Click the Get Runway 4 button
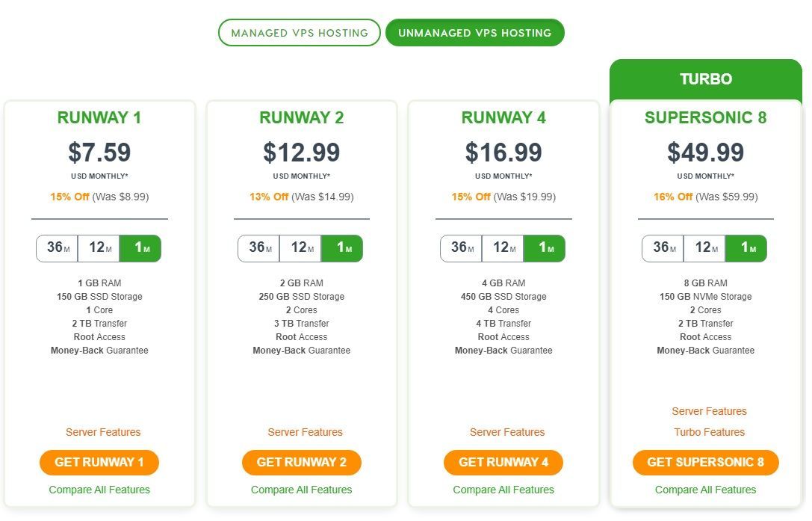The width and height of the screenshot is (812, 521). click(503, 463)
